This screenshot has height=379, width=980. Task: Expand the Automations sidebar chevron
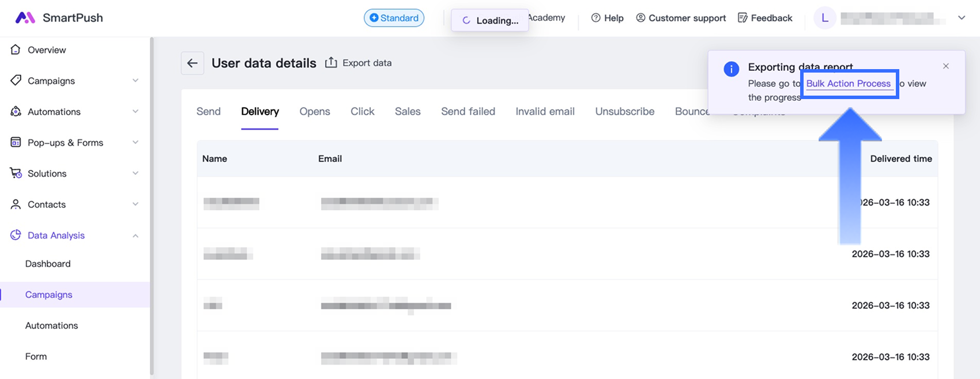coord(135,112)
